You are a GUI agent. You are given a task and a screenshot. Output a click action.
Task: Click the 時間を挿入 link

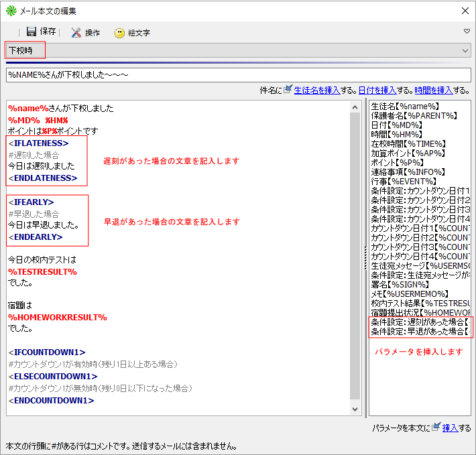point(434,90)
